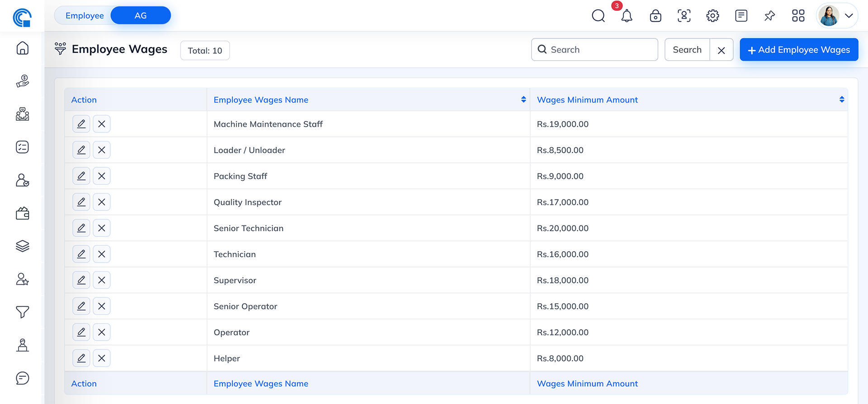Click the Add Employee Wages button
The width and height of the screenshot is (868, 404).
[799, 50]
